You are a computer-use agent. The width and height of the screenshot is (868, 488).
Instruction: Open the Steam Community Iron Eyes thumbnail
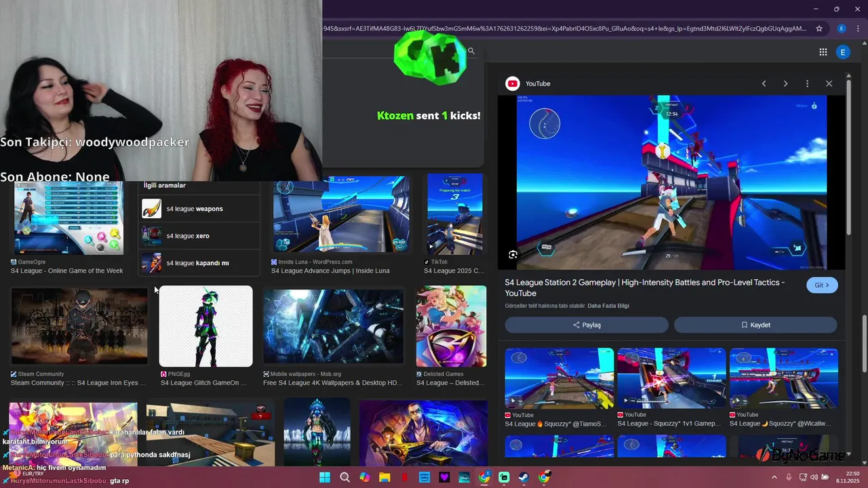pyautogui.click(x=79, y=326)
